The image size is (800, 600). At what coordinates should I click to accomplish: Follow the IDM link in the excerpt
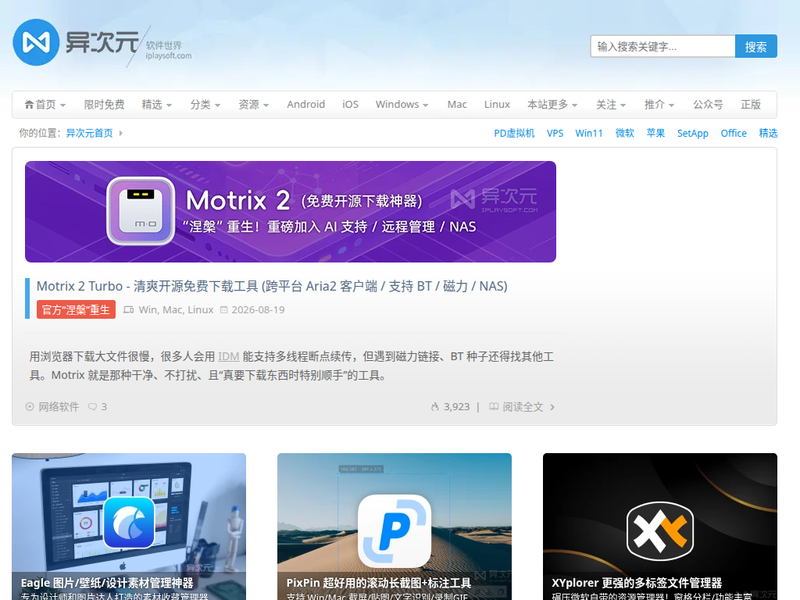coord(228,357)
